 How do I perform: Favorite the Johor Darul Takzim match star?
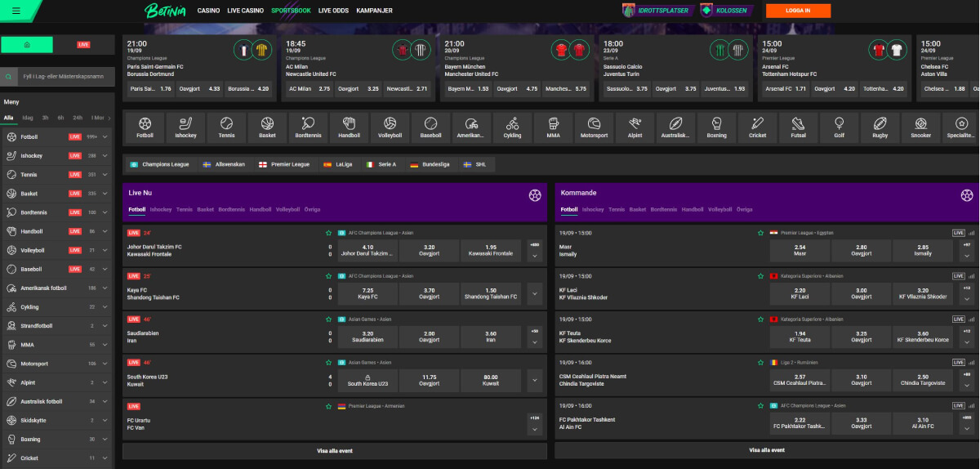point(329,233)
